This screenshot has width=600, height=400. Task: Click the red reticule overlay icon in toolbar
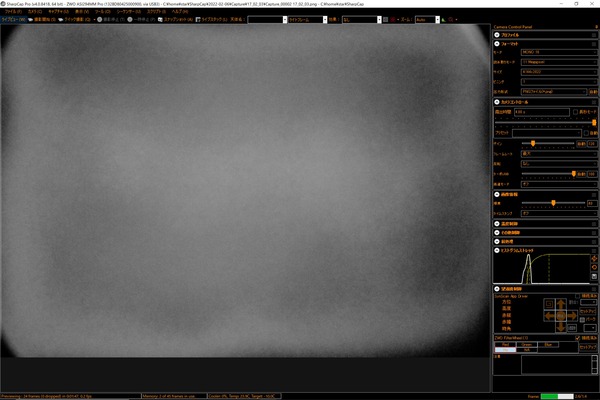[x=393, y=20]
